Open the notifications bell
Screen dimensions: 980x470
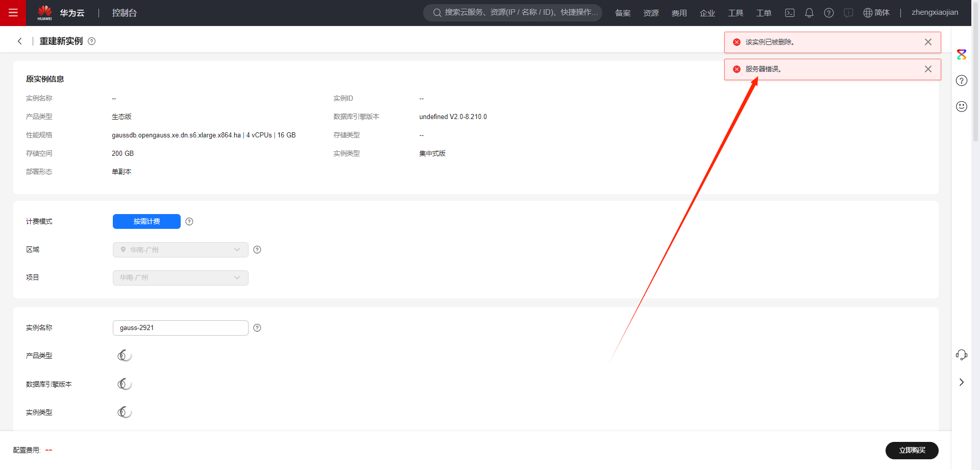tap(809, 13)
